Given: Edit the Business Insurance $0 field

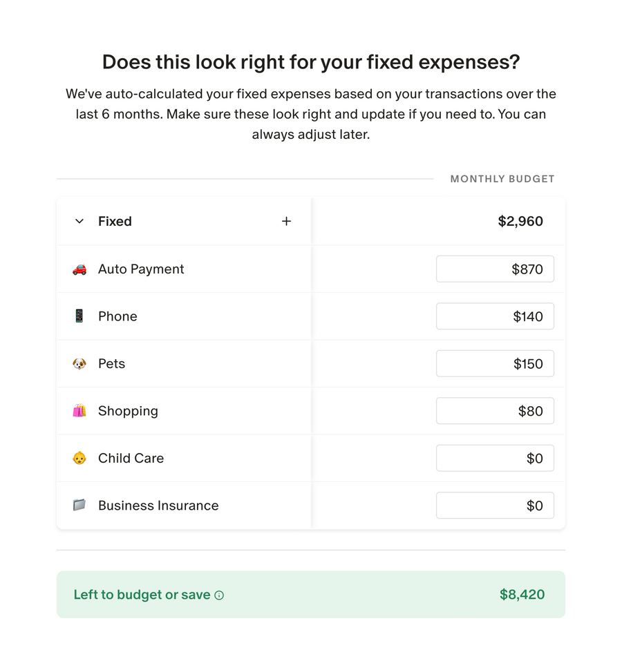Looking at the screenshot, I should click(495, 505).
